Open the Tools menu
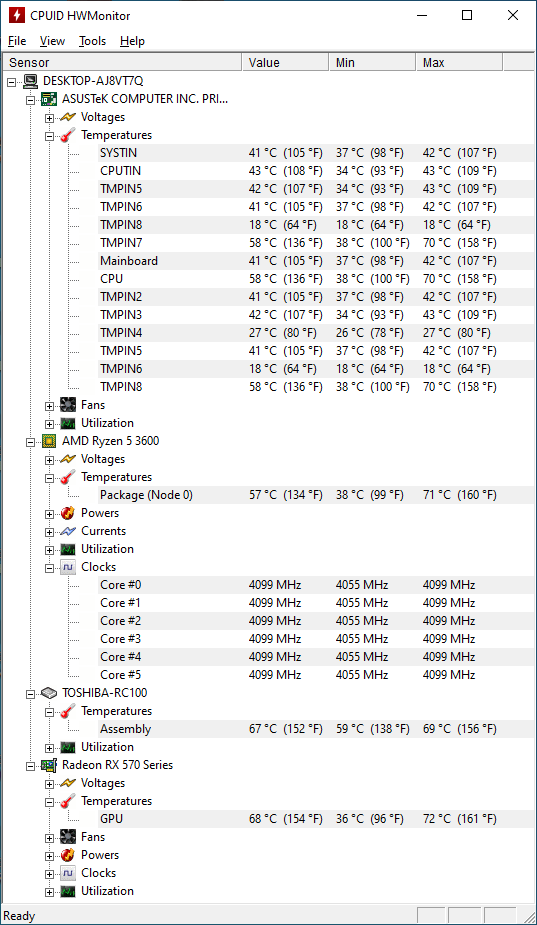The width and height of the screenshot is (537, 925). 93,41
